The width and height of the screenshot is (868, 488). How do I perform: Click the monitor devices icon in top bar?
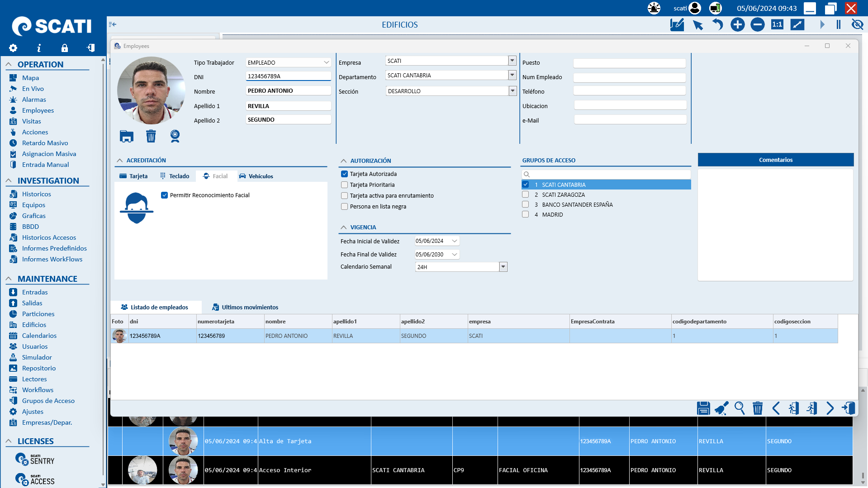(716, 8)
